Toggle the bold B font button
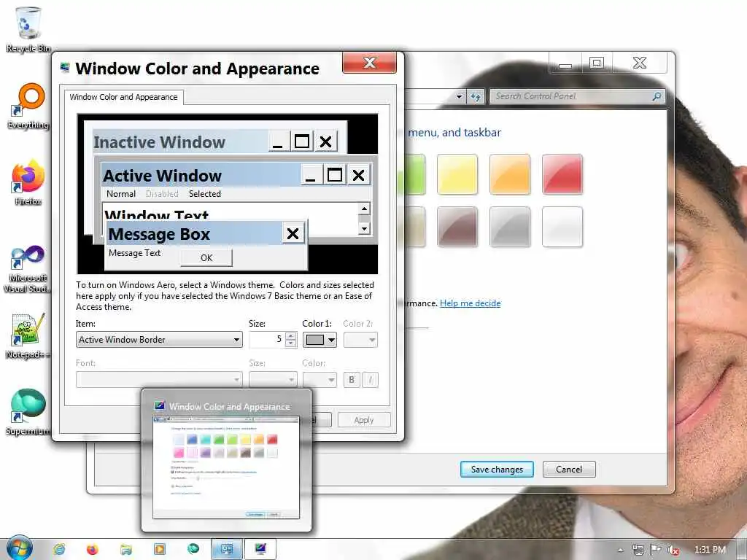 352,379
